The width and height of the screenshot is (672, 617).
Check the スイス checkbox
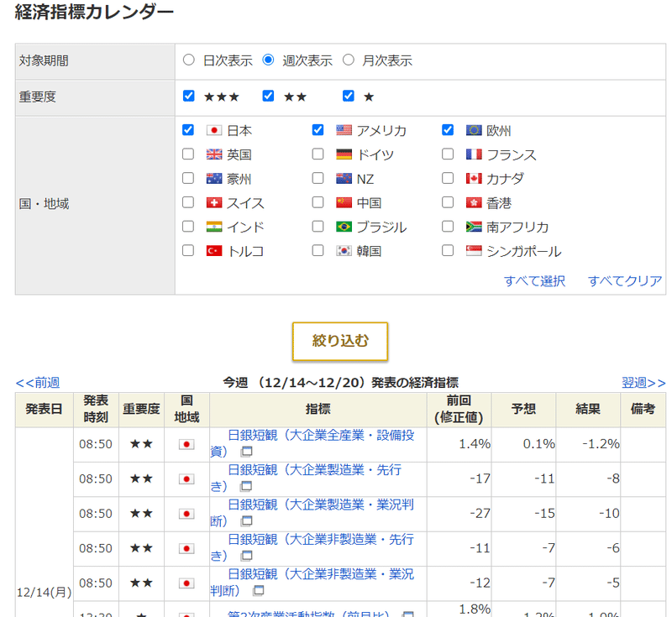coord(188,202)
